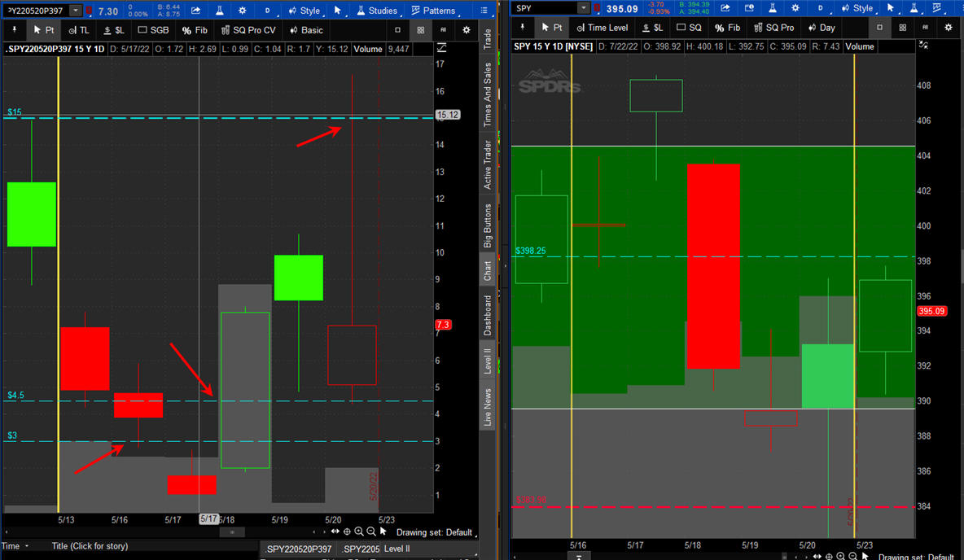The width and height of the screenshot is (964, 560).
Task: Click left chart horizontal scrollbar thumb
Action: [x=232, y=532]
